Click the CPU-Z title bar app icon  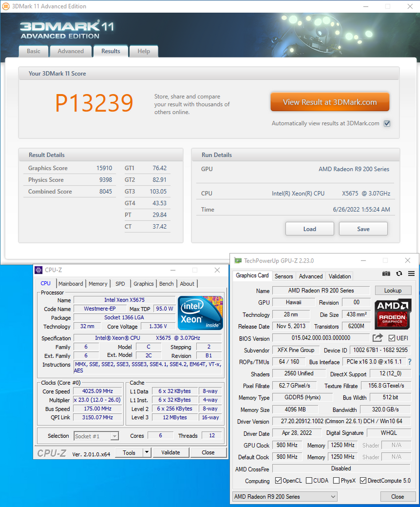(39, 270)
